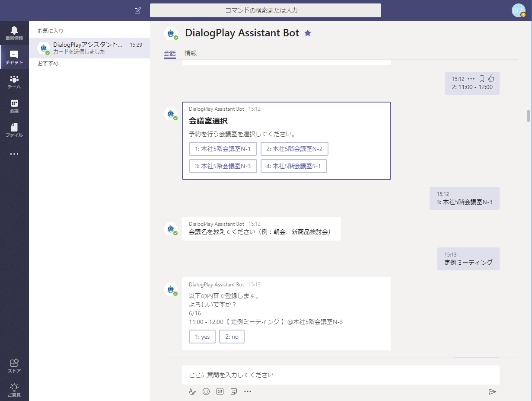532x401 pixels.
Task: Open the more apps ellipsis in sidebar
Action: pyautogui.click(x=14, y=154)
